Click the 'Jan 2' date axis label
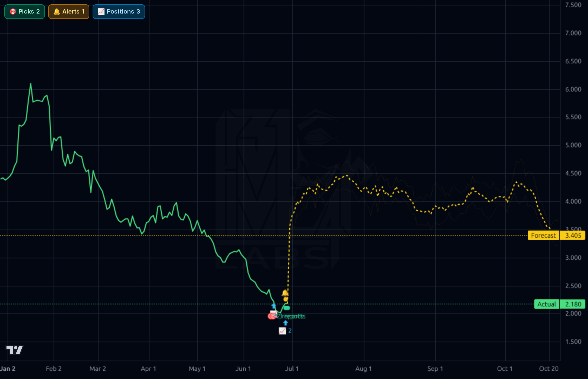588x379 pixels. click(x=8, y=369)
